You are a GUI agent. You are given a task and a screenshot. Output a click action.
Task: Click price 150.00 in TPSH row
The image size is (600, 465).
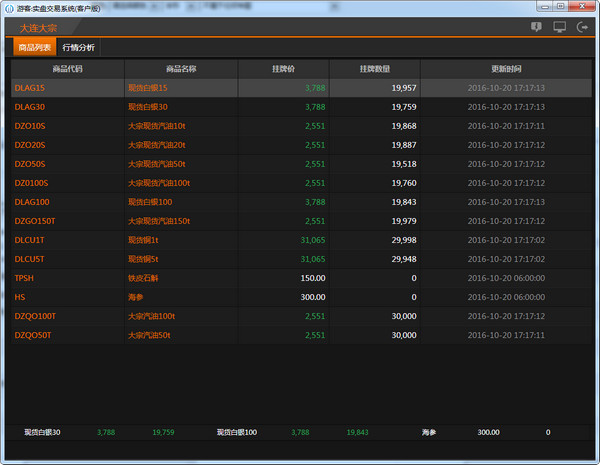(x=313, y=278)
